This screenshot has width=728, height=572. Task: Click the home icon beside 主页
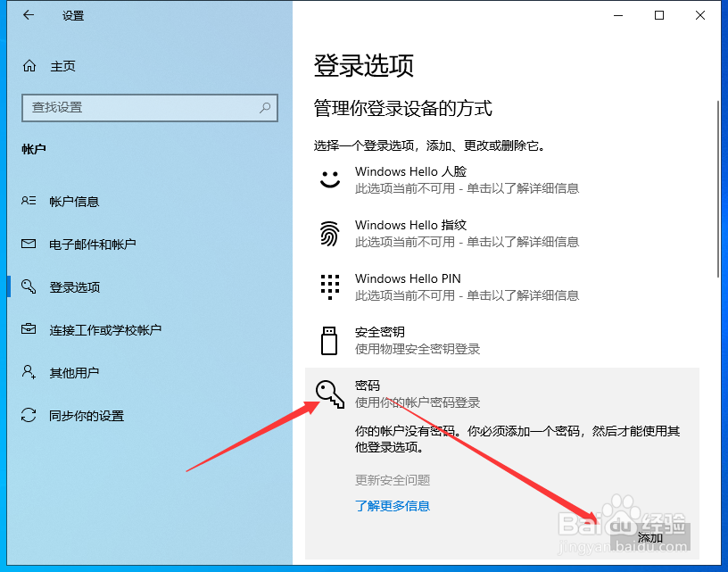[29, 66]
